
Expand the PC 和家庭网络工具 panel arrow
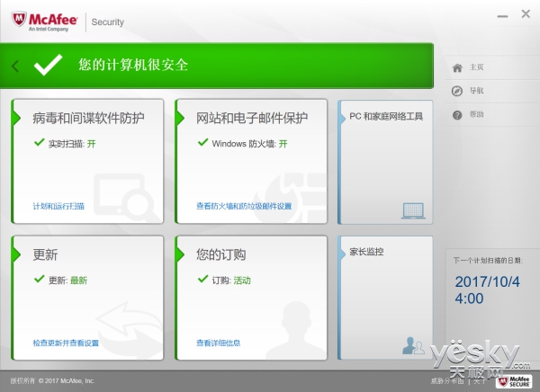tap(342, 118)
